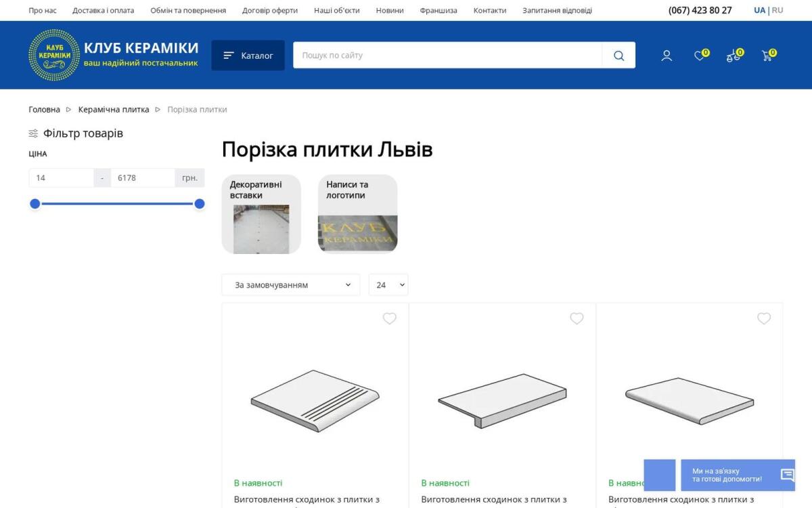Image resolution: width=812 pixels, height=508 pixels.
Task: Open the wishlist heart icon in header
Action: pos(700,56)
